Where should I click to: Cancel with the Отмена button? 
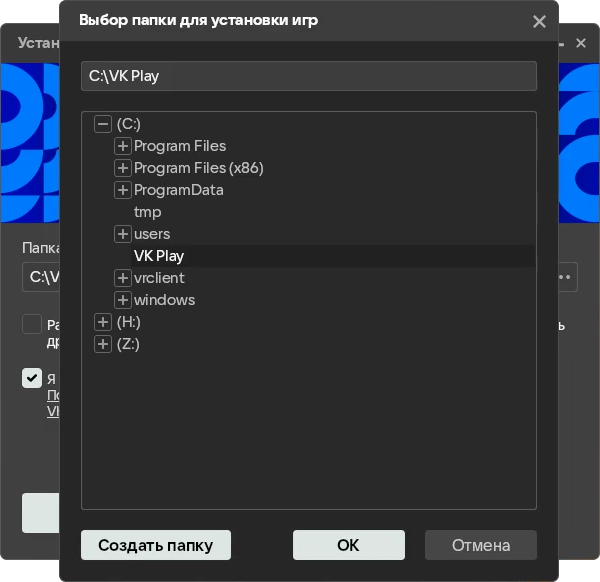[x=481, y=545]
